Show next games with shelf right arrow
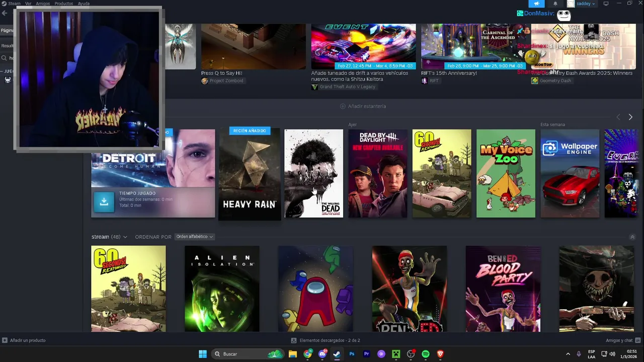 click(x=630, y=117)
